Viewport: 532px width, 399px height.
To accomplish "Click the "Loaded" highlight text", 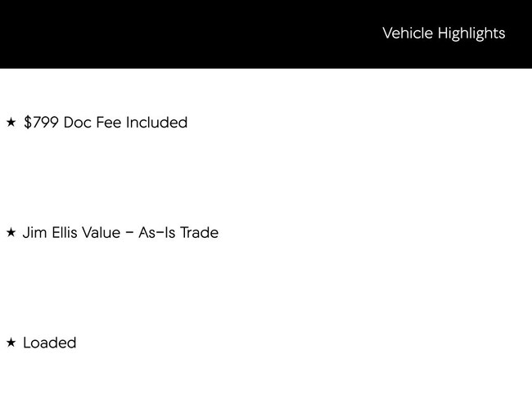I will [49, 343].
